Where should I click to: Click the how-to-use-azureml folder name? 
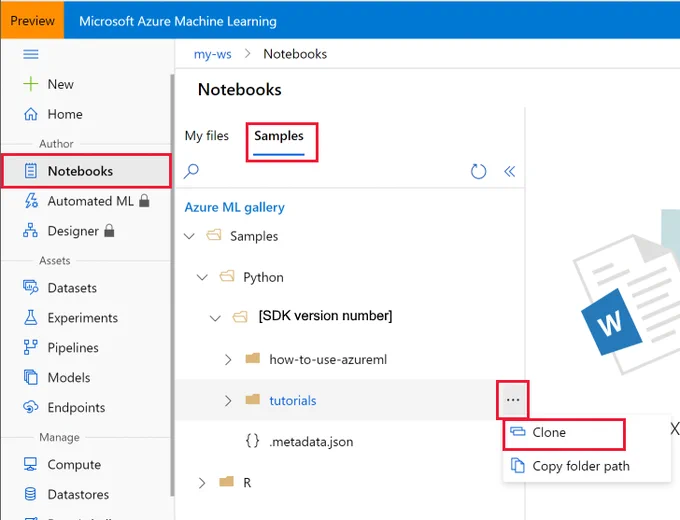point(328,360)
